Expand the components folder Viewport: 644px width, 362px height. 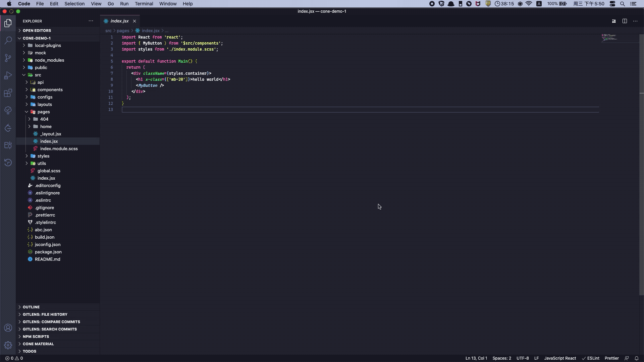[x=50, y=89]
